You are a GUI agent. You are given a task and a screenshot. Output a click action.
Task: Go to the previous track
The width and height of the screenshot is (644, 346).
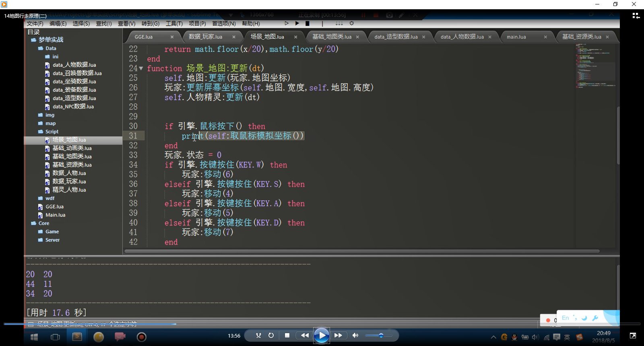305,336
